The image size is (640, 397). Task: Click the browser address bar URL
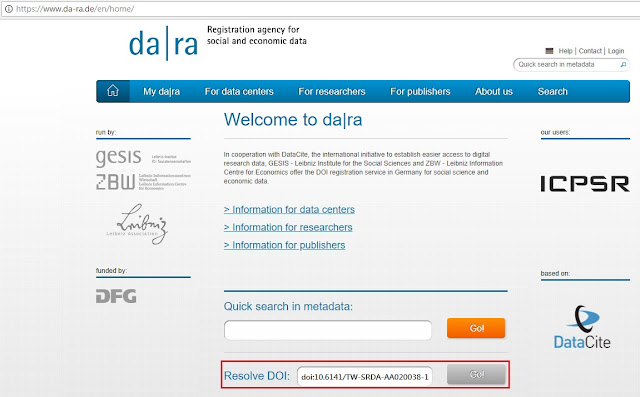[75, 9]
